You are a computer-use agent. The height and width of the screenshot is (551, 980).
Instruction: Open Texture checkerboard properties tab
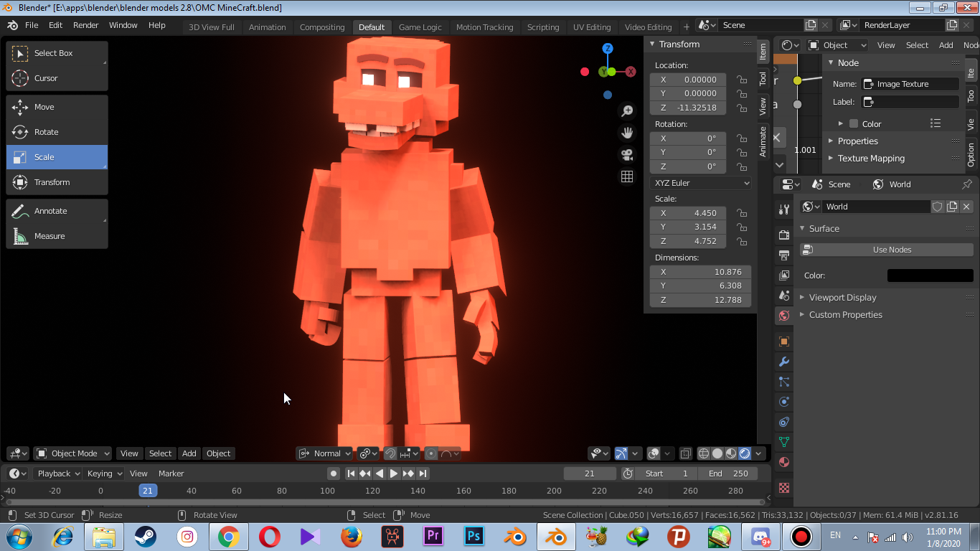(783, 488)
